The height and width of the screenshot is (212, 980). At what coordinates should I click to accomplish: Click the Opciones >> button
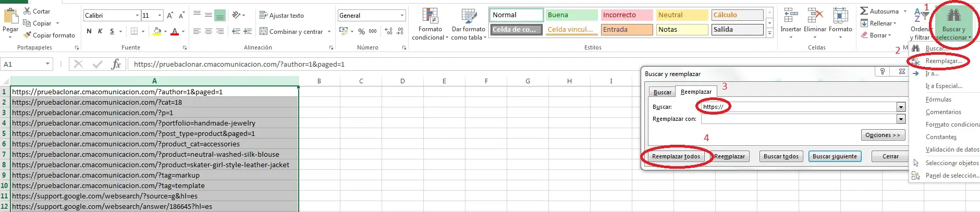pyautogui.click(x=883, y=135)
